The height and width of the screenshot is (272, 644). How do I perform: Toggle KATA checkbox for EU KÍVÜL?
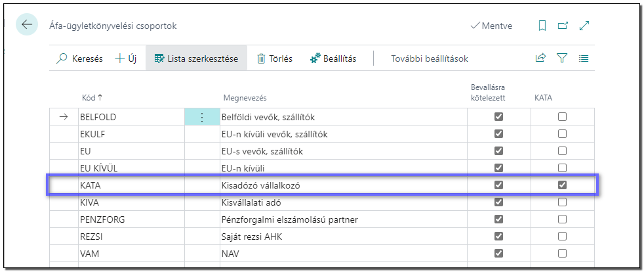pyautogui.click(x=562, y=168)
